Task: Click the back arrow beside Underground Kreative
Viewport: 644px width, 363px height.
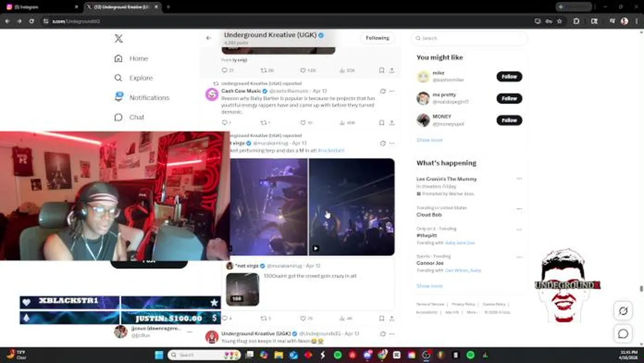Action: click(209, 38)
